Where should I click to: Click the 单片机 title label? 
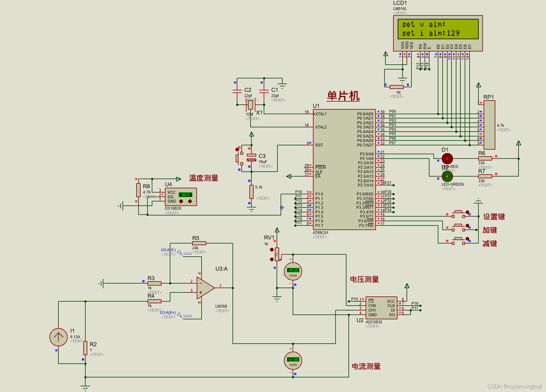coord(343,96)
